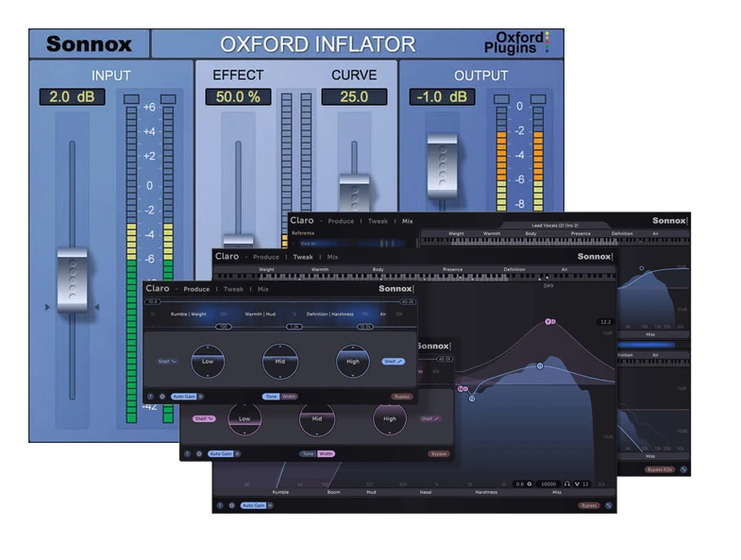
Task: Click the EFFECT value 50.0 % field
Action: [x=238, y=97]
